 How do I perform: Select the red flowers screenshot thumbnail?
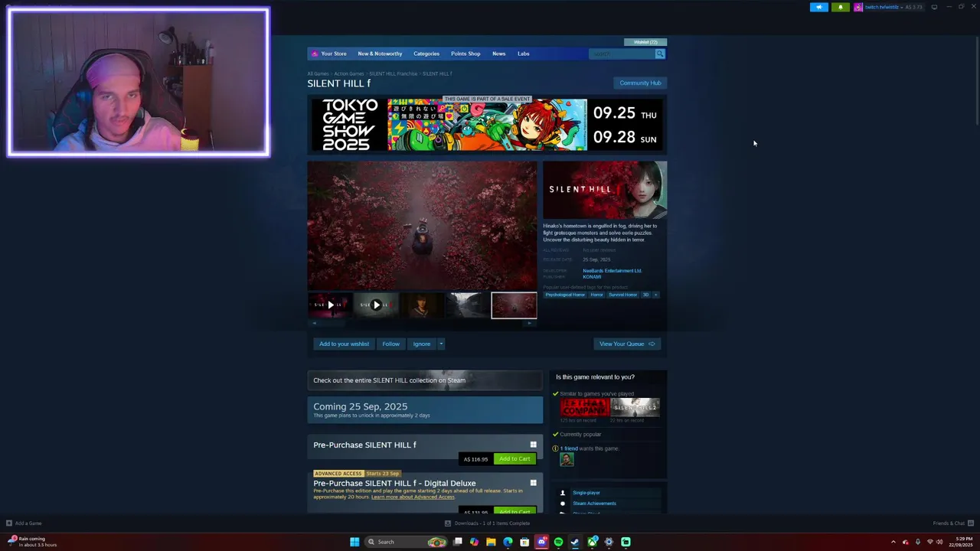(514, 305)
